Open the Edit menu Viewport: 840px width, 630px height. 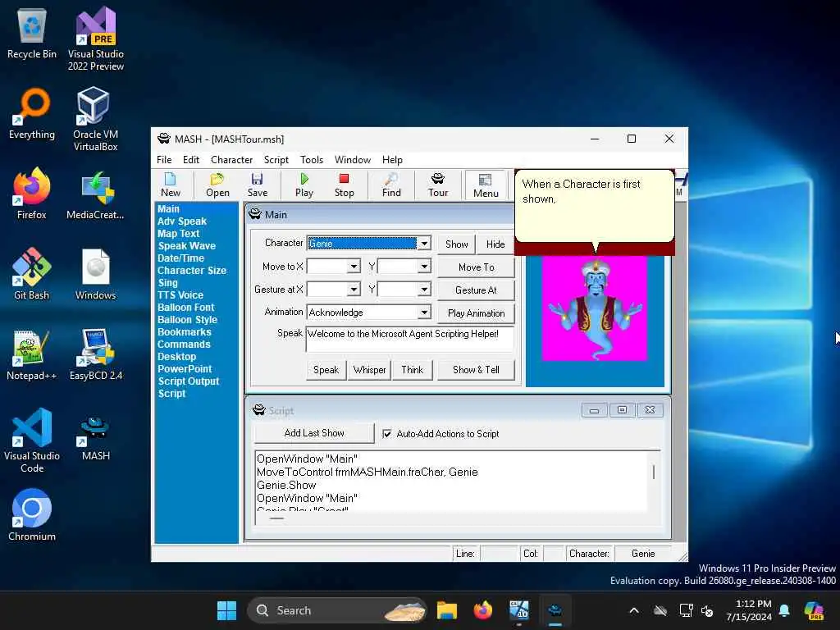pos(190,160)
